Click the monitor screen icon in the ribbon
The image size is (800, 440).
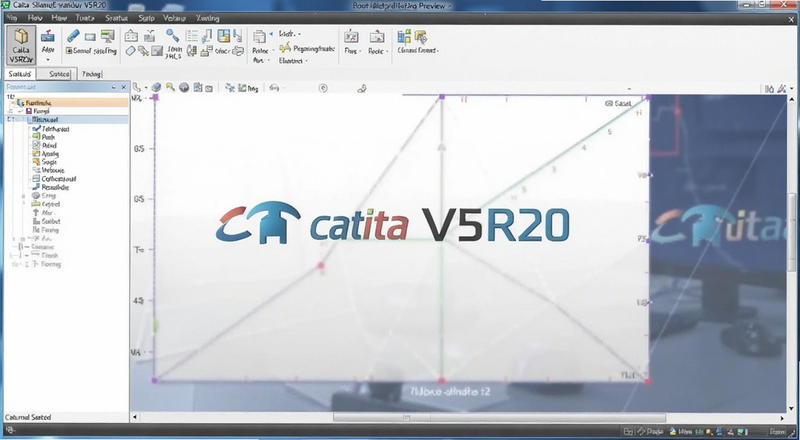108,36
